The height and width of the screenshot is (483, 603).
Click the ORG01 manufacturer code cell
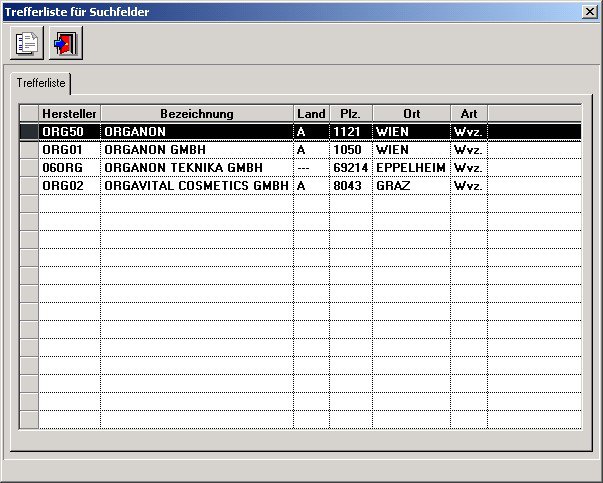coord(68,150)
